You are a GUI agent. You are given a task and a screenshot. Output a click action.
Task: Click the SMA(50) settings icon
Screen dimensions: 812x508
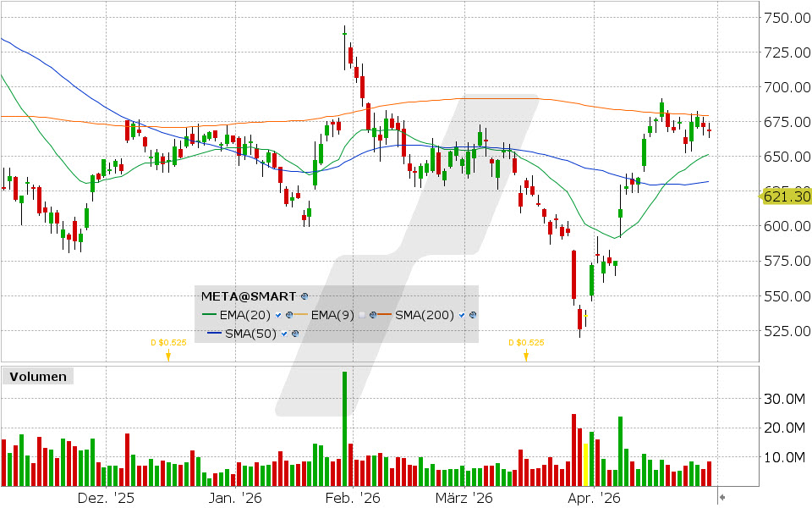(296, 334)
